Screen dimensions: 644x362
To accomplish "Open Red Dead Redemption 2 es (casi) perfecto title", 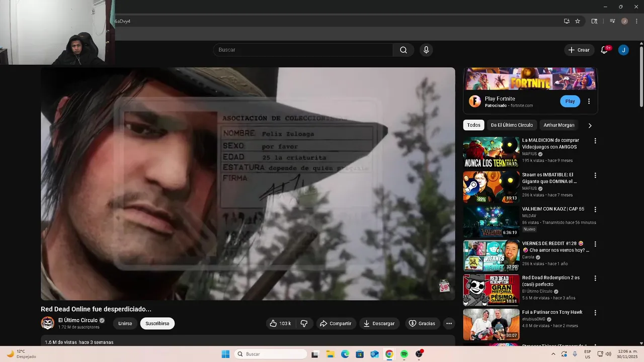I will pos(551,281).
